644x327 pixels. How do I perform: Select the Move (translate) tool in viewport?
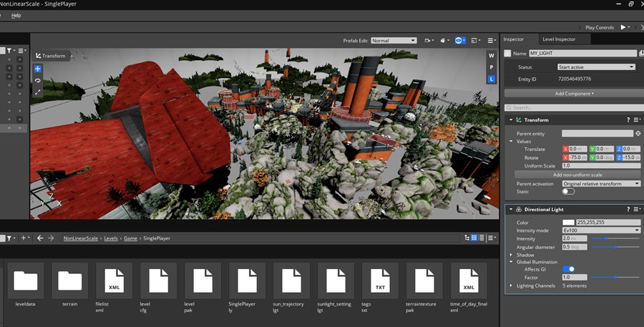tap(37, 69)
